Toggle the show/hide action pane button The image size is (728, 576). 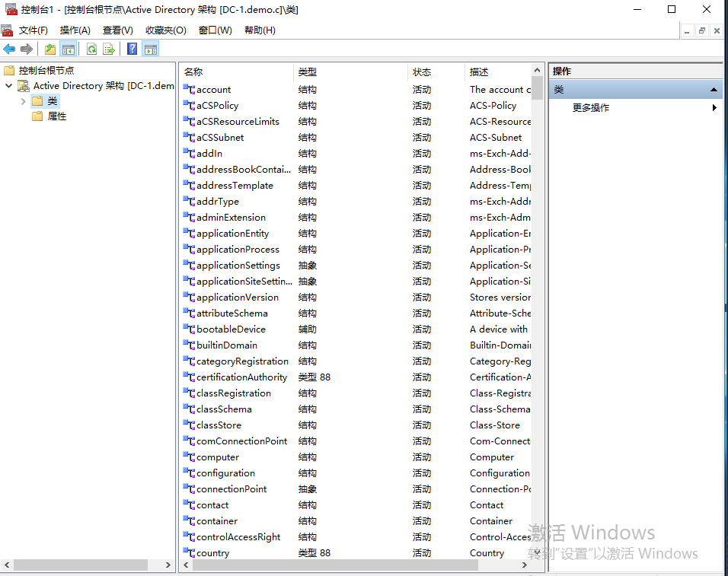[x=151, y=49]
